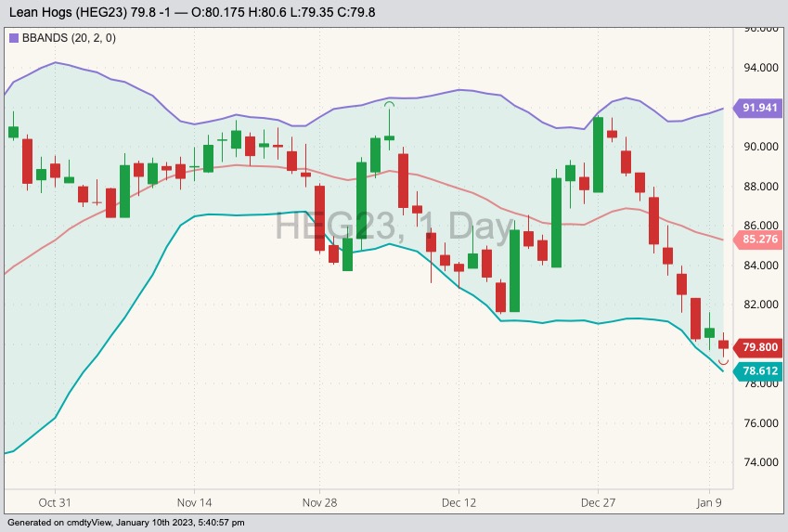Click the Nov 28 date axis label
Screen dimensions: 788x532
pos(319,502)
